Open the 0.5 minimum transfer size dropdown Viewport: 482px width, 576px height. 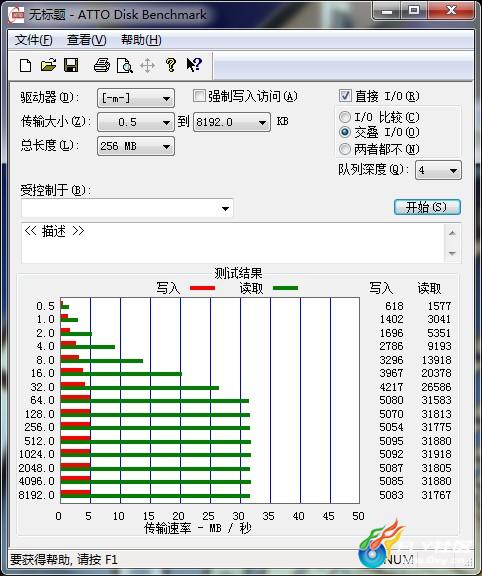pos(136,122)
